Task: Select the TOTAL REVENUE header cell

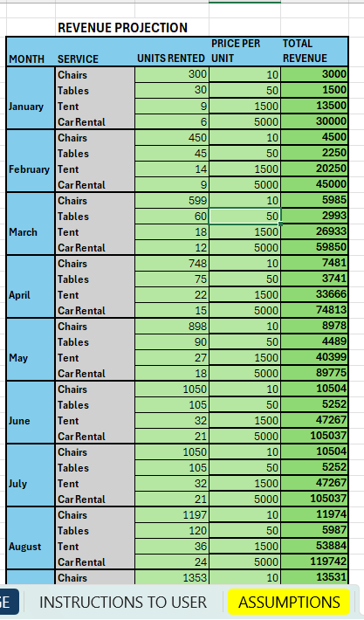Action: pos(314,52)
